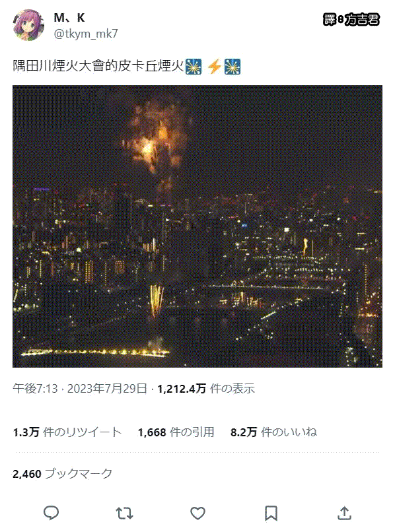Image resolution: width=395 pixels, height=532 pixels.
Task: Open the M、K display name
Action: [x=69, y=18]
